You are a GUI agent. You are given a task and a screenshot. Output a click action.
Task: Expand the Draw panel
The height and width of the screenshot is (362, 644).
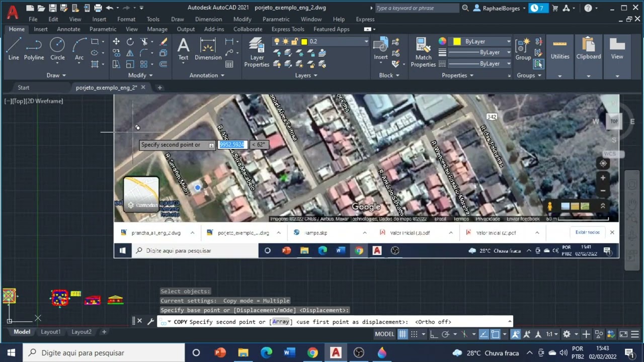[x=56, y=75]
